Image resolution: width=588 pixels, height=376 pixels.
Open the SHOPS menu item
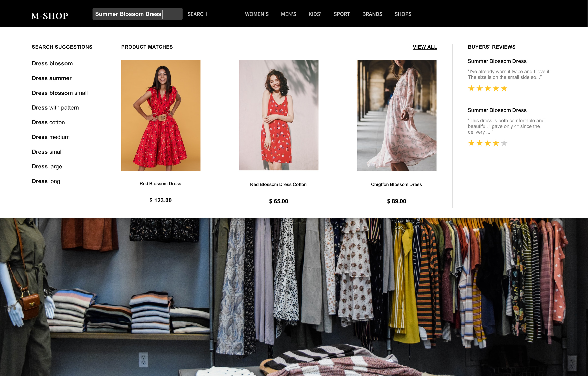[403, 14]
